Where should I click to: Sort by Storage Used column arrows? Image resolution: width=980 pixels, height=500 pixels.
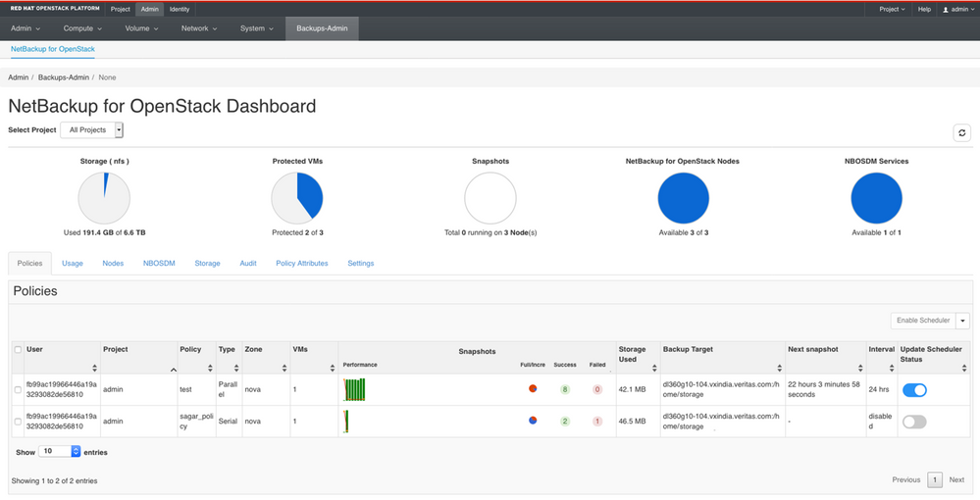(x=654, y=368)
